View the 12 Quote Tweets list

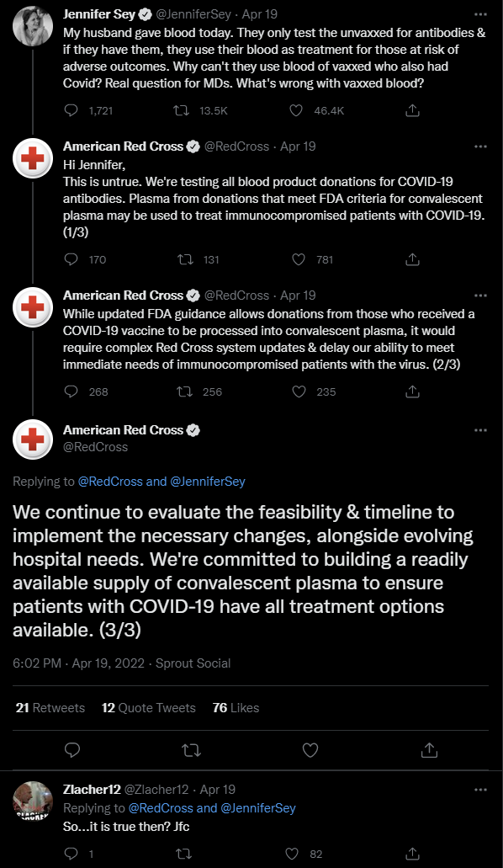click(x=148, y=707)
